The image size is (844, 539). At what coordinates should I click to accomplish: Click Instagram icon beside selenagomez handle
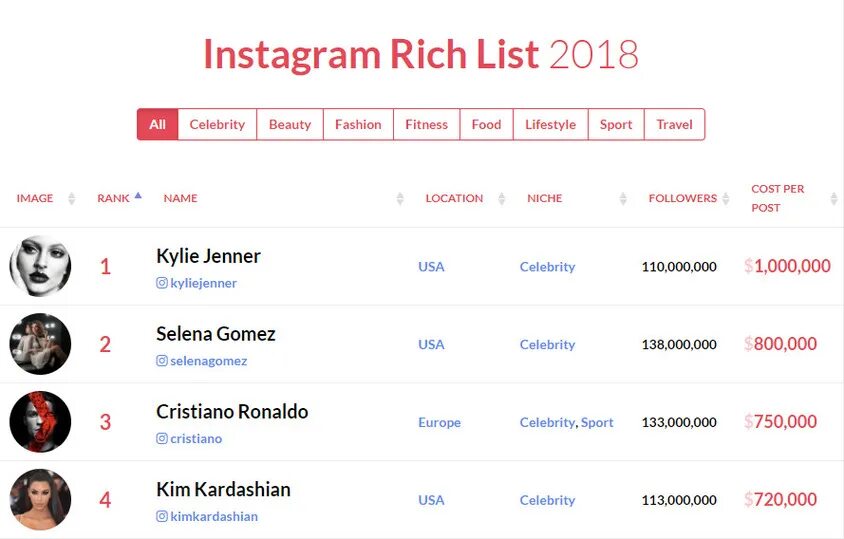(161, 361)
